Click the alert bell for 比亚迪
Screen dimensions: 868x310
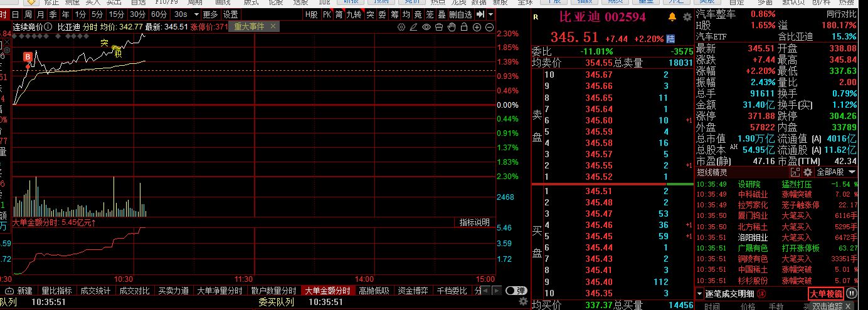click(672, 16)
